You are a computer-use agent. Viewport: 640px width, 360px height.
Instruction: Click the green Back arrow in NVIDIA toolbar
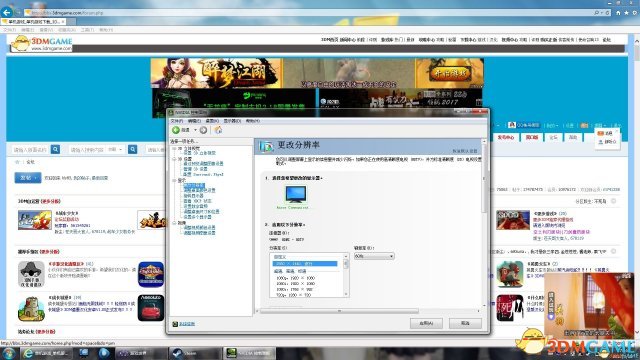[176, 130]
